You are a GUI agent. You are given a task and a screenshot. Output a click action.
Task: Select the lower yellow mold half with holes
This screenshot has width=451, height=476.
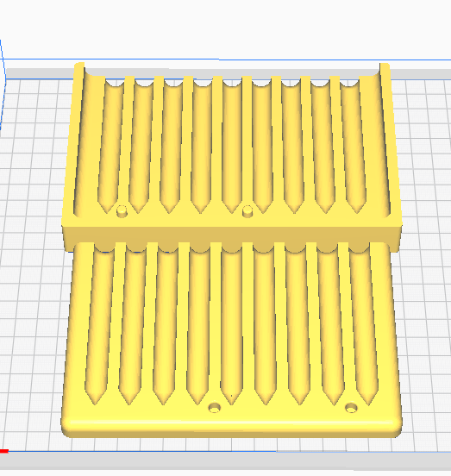click(x=232, y=340)
